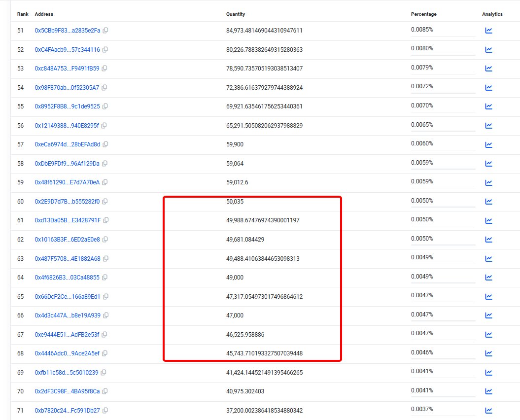Click the Analytics column header

click(492, 14)
